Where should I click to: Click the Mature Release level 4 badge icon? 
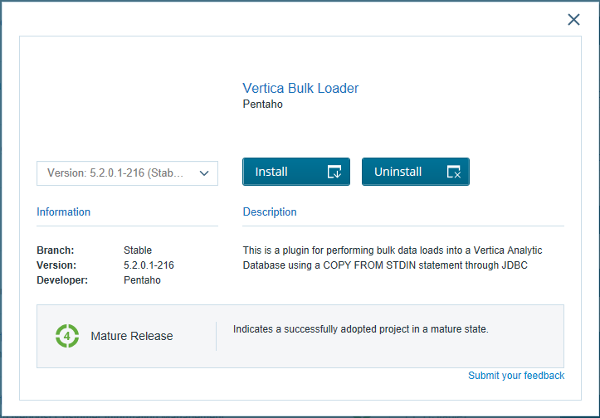67,336
